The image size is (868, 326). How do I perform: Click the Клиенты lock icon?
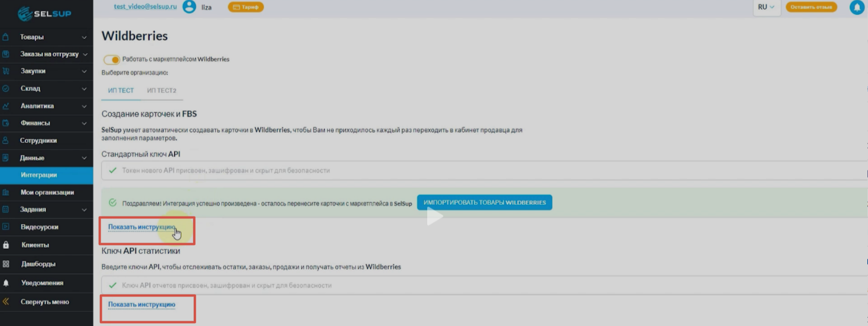[x=6, y=245]
